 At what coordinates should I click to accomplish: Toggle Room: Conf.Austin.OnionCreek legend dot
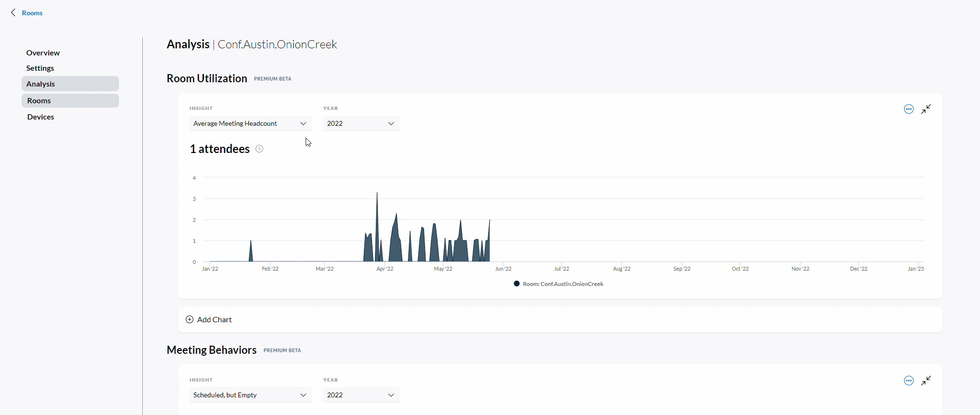(x=517, y=284)
